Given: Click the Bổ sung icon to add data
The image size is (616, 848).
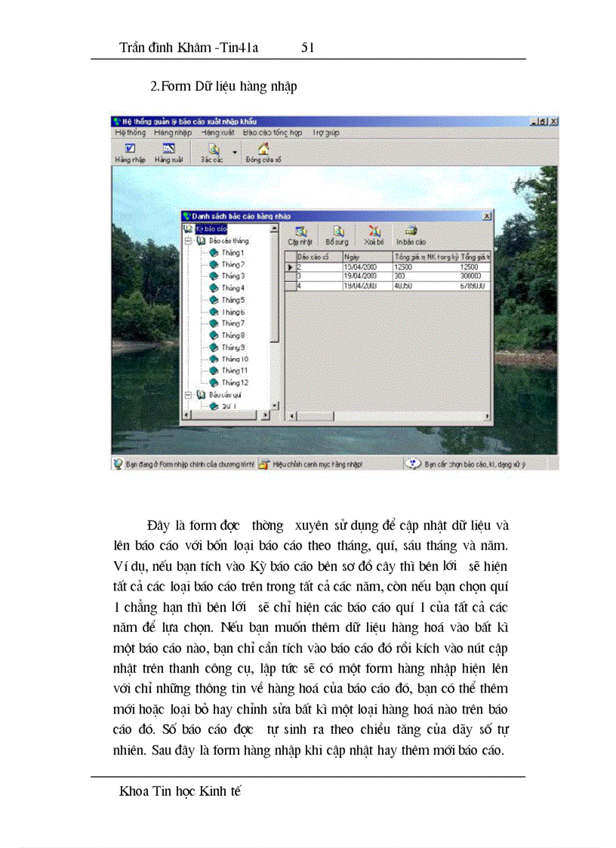Looking at the screenshot, I should [339, 233].
